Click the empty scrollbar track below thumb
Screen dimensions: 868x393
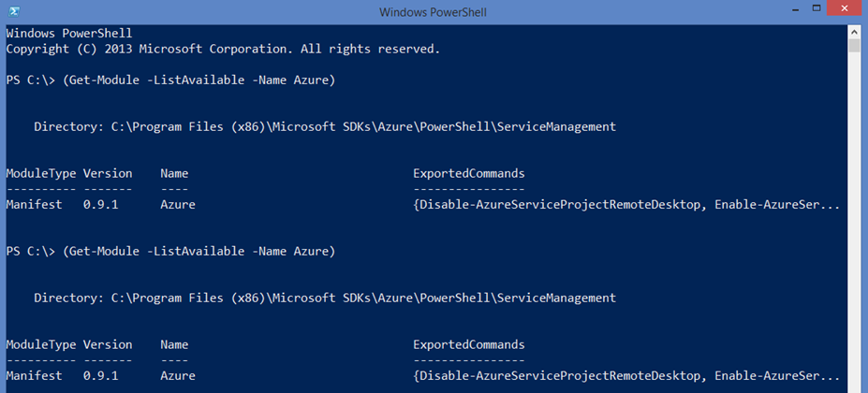[853, 222]
